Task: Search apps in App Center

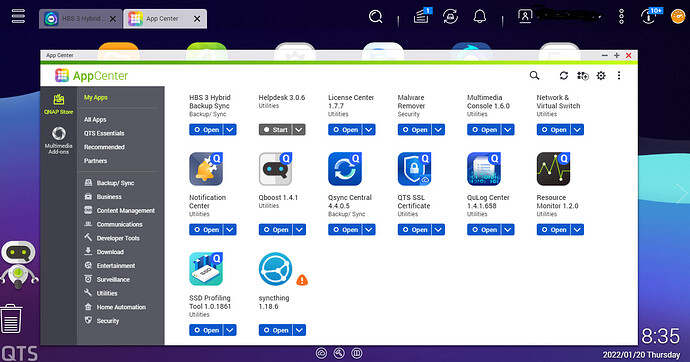Action: pos(534,76)
